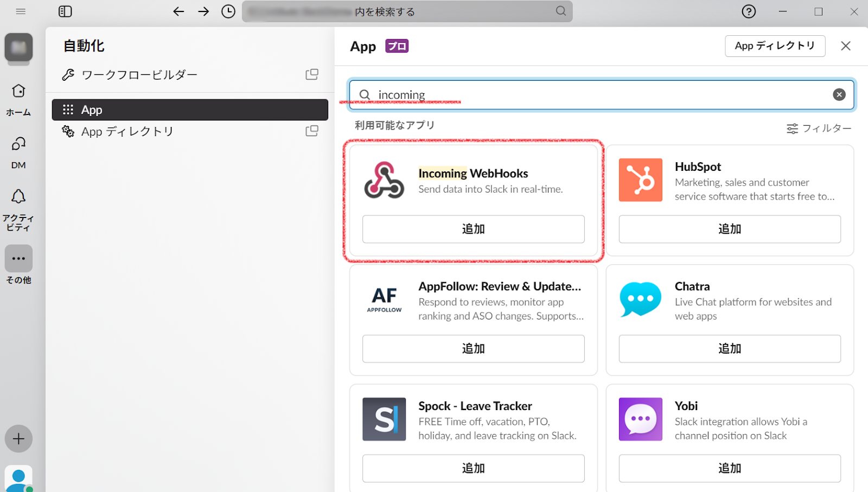Screen dimensions: 868x492
Task: Select the workspace avatar icon
Action: [18, 47]
